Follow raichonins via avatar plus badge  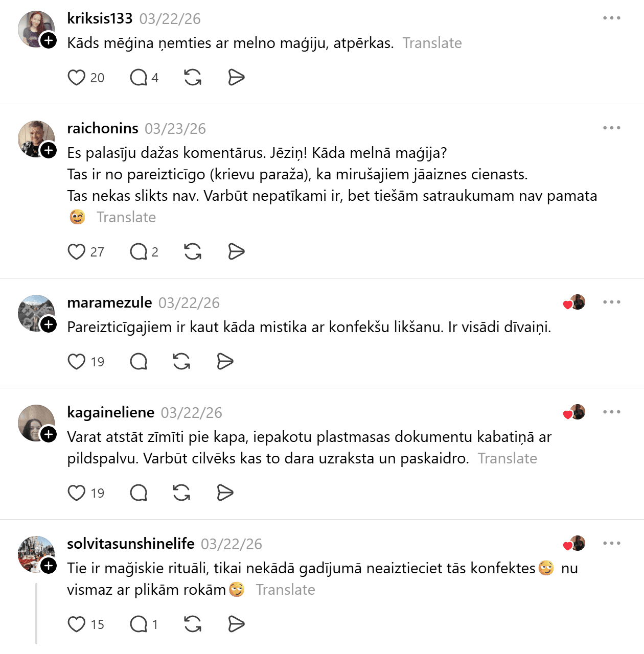pyautogui.click(x=49, y=150)
